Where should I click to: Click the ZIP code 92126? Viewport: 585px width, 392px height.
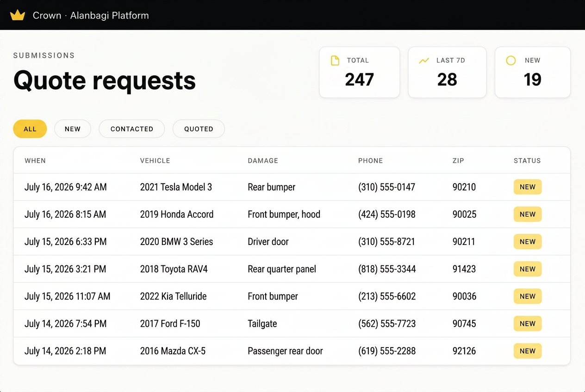464,351
